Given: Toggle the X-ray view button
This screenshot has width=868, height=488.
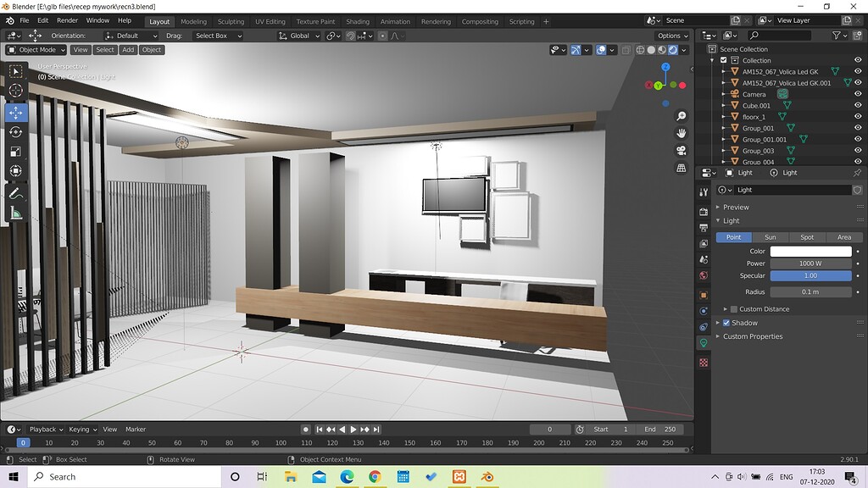Looking at the screenshot, I should coord(626,50).
